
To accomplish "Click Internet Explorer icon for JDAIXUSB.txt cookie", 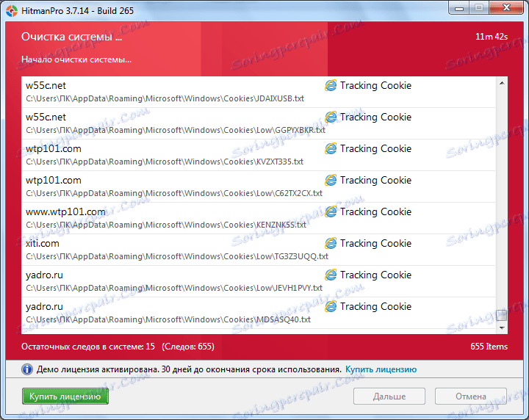I will 331,86.
